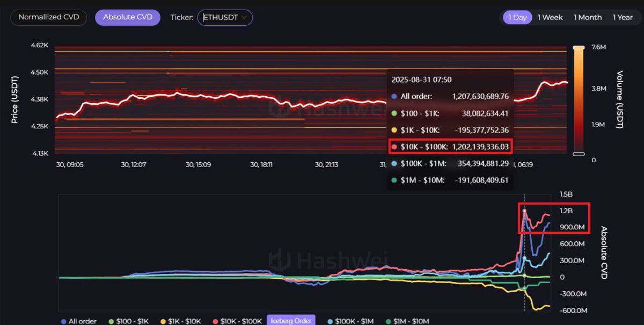The image size is (644, 325).
Task: Switch to Normalized CVD mode
Action: click(x=48, y=17)
